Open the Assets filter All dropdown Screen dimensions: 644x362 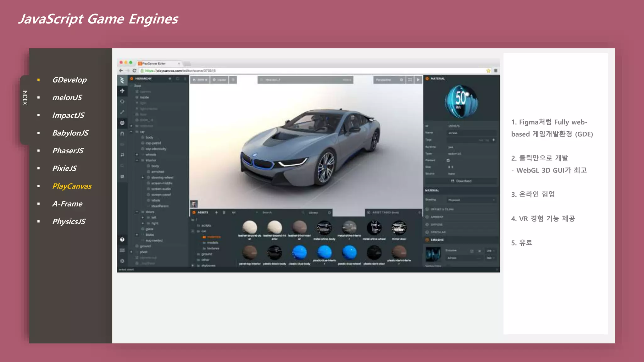pyautogui.click(x=244, y=212)
